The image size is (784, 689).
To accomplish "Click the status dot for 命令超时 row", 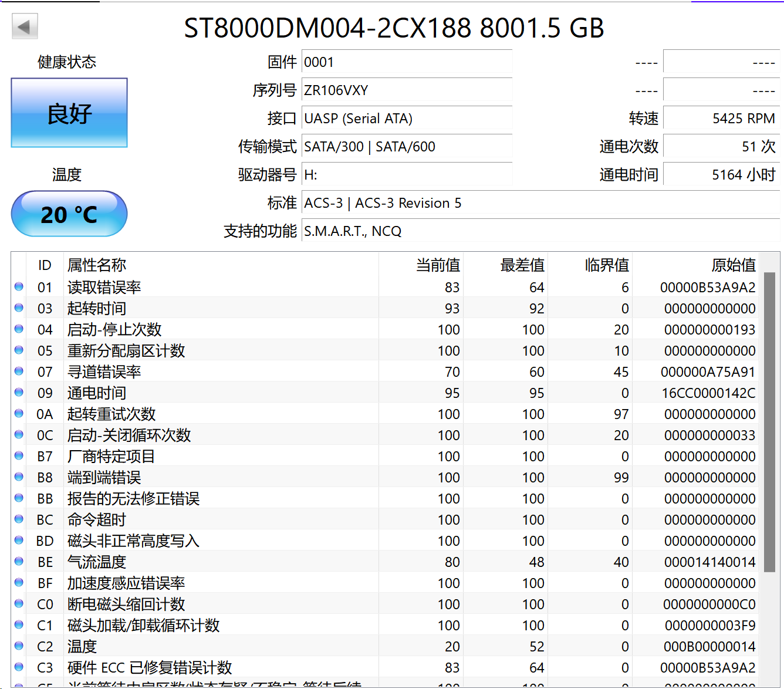I will pos(19,519).
